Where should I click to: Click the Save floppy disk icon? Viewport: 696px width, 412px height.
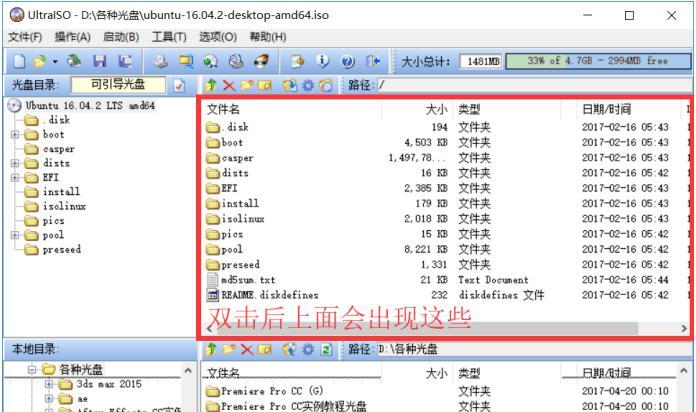[99, 61]
